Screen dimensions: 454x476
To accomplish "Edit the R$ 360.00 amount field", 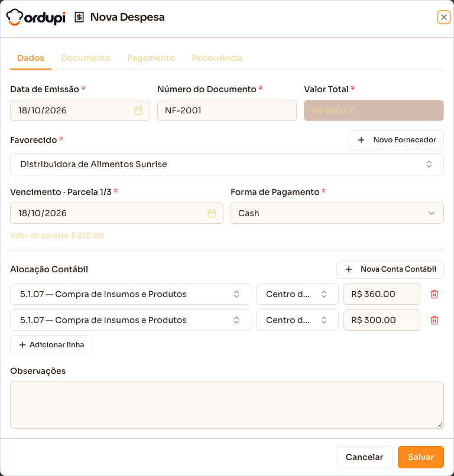I will [382, 294].
